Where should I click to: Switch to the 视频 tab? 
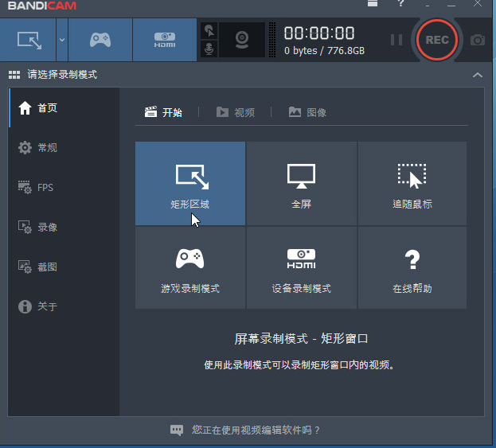click(x=236, y=112)
